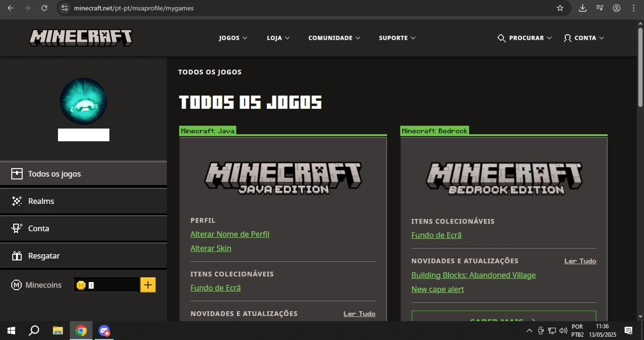
Task: Click the Alterar Skin link
Action: [211, 248]
